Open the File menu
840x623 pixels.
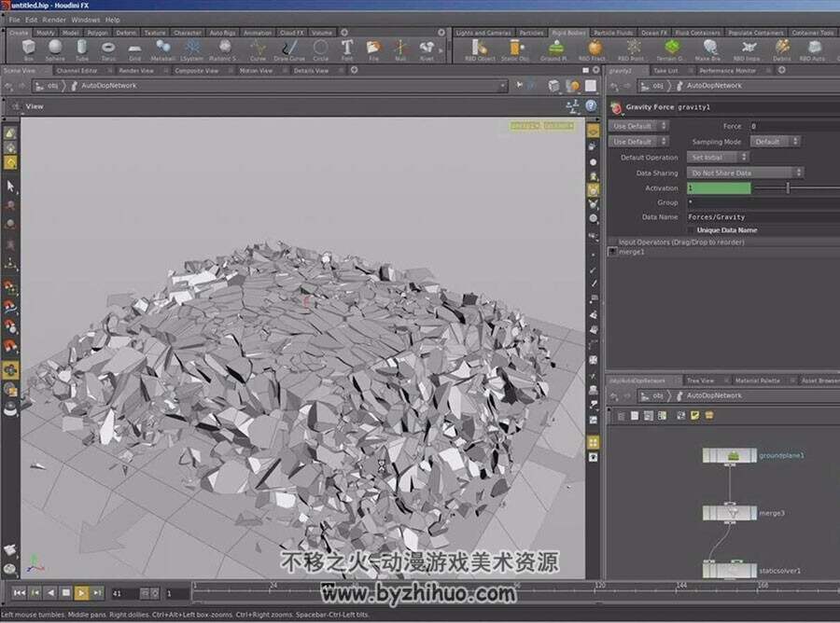[x=14, y=20]
